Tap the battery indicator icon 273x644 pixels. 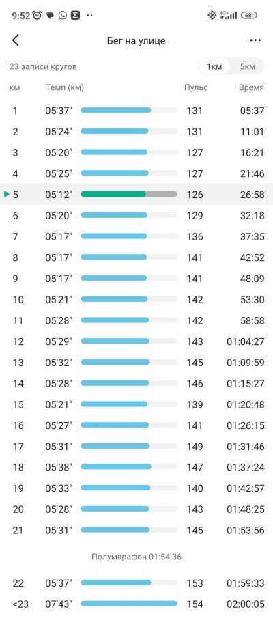[249, 16]
